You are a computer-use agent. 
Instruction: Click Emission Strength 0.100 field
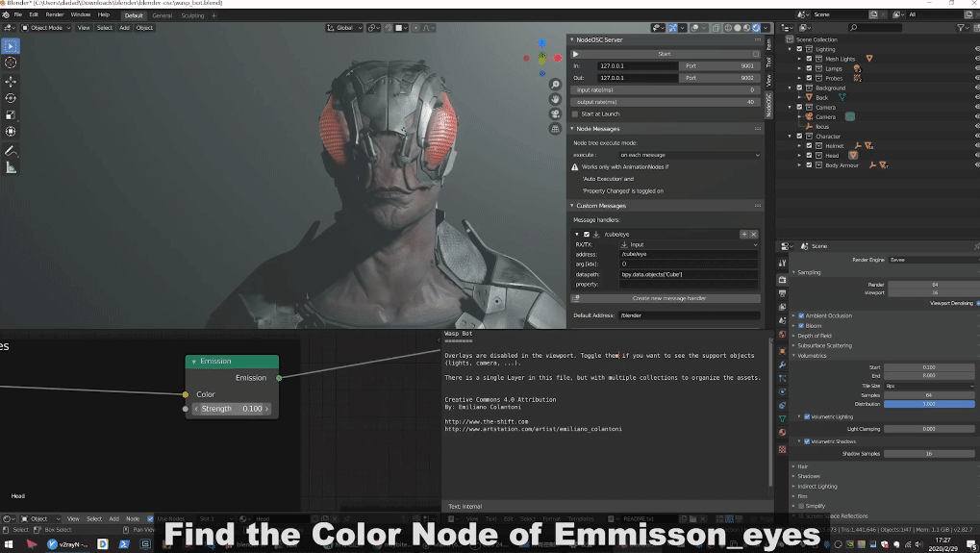pos(231,409)
